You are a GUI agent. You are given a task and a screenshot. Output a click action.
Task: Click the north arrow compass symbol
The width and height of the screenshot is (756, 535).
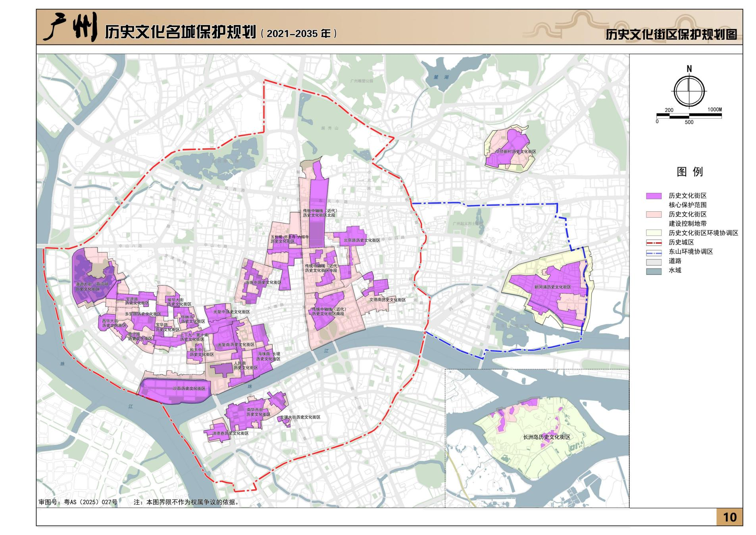click(x=689, y=90)
